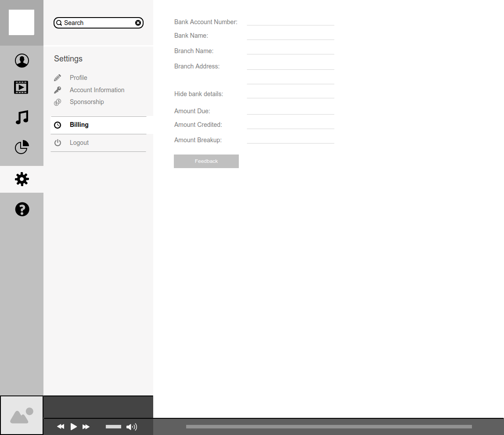
Task: Click the clock icon beside Billing
Action: point(58,125)
